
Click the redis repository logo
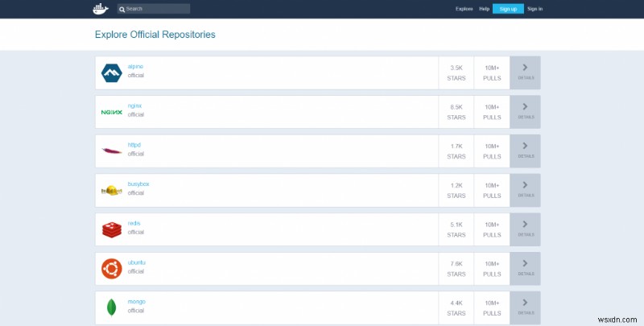point(111,229)
